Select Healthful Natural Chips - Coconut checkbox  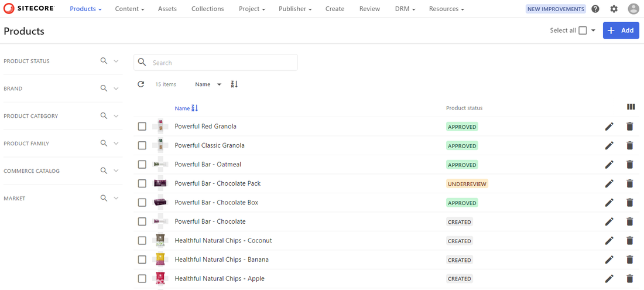click(x=142, y=241)
